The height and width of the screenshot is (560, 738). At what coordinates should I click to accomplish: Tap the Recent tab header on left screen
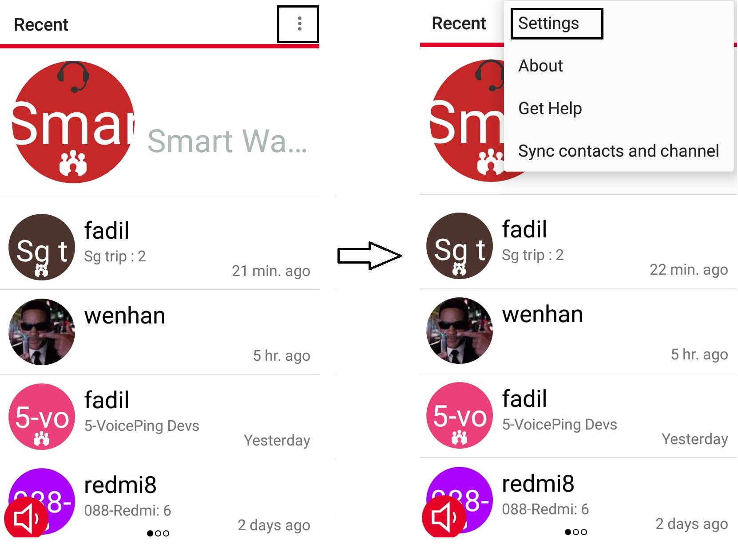pyautogui.click(x=41, y=24)
